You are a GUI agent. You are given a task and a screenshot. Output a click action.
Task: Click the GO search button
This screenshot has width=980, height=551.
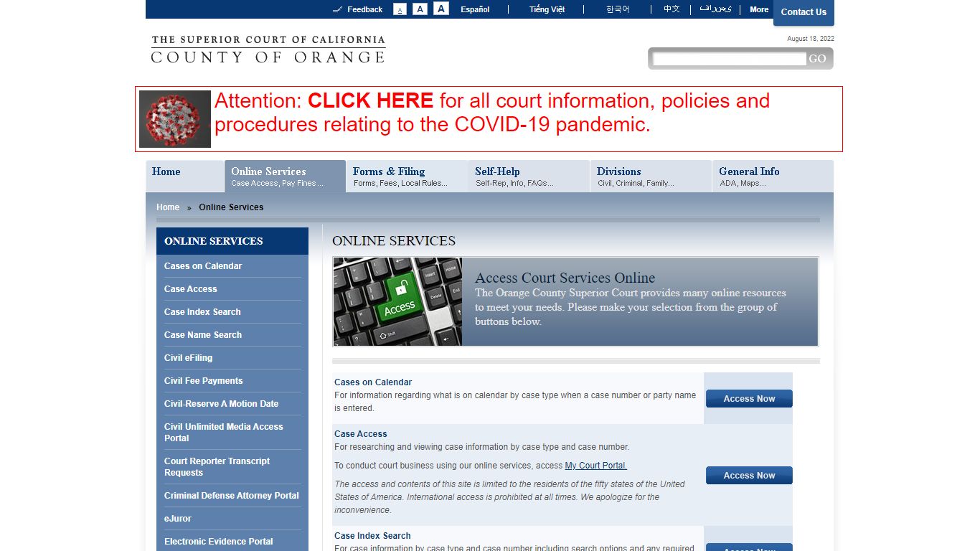coord(817,59)
